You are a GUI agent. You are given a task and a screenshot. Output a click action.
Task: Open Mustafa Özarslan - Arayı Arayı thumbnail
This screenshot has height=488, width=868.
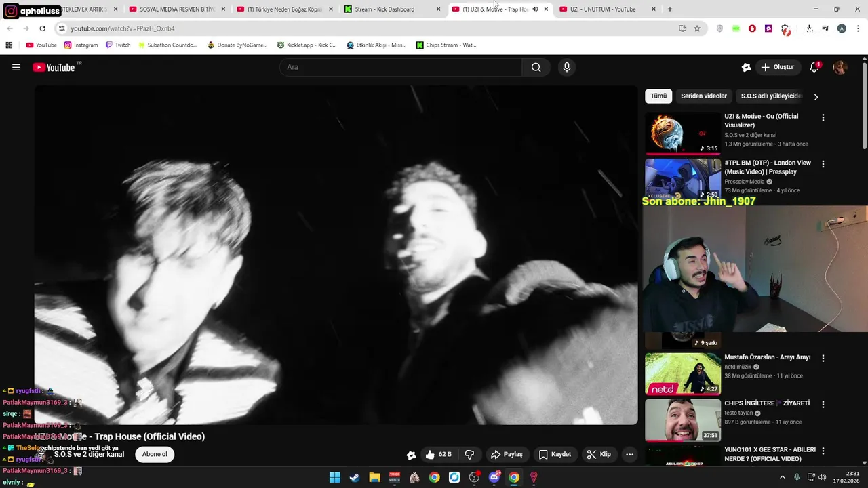(x=682, y=373)
